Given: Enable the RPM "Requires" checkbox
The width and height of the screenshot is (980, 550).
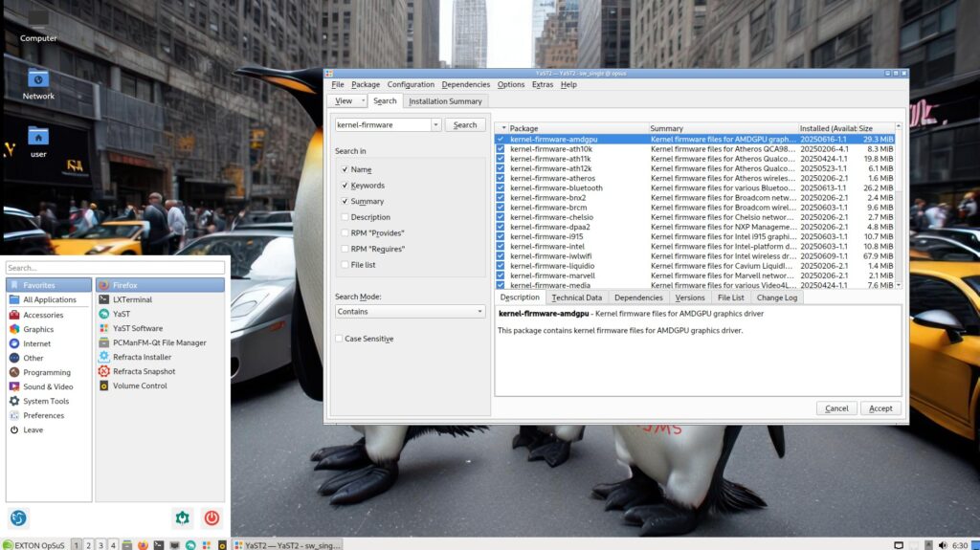Looking at the screenshot, I should click(x=345, y=249).
